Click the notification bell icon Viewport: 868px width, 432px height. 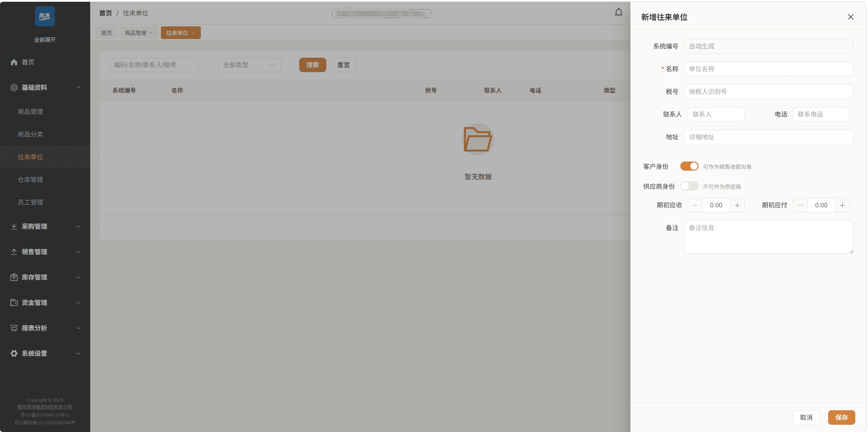[x=618, y=13]
